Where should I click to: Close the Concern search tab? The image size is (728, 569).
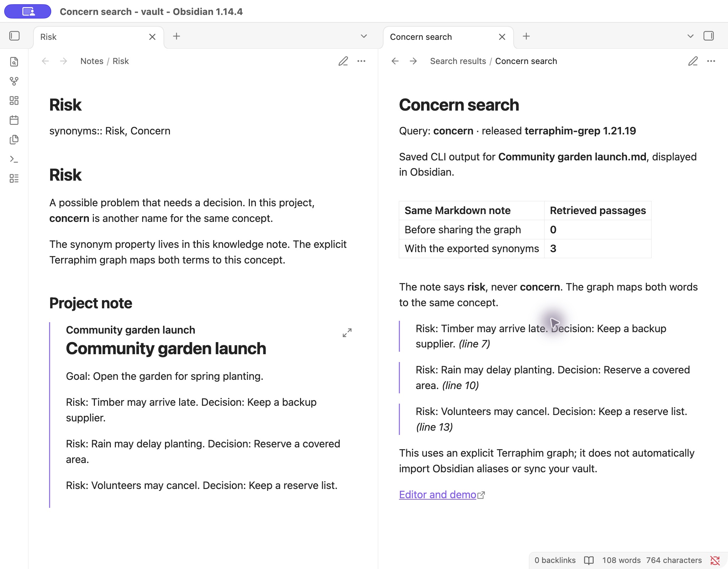click(x=502, y=37)
